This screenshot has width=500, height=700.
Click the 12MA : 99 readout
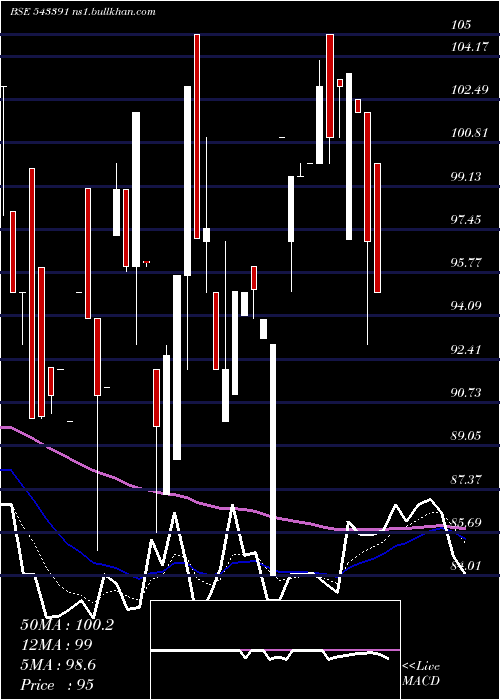pyautogui.click(x=56, y=645)
